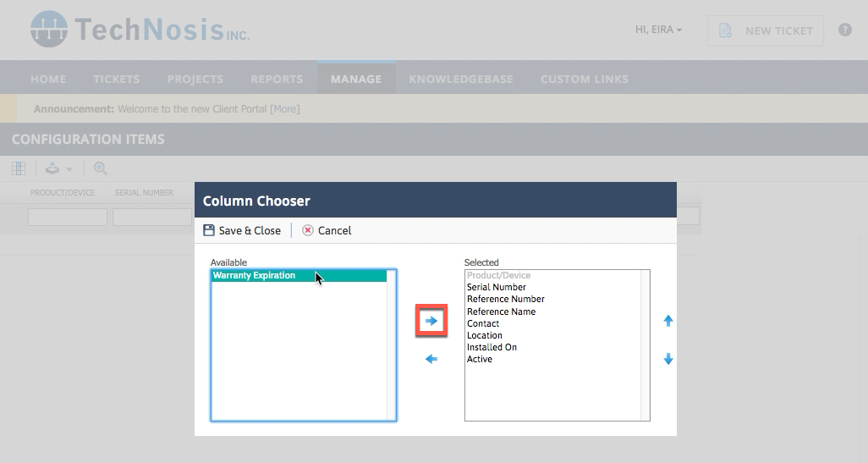Open the CUSTOM LINKS tab

584,79
